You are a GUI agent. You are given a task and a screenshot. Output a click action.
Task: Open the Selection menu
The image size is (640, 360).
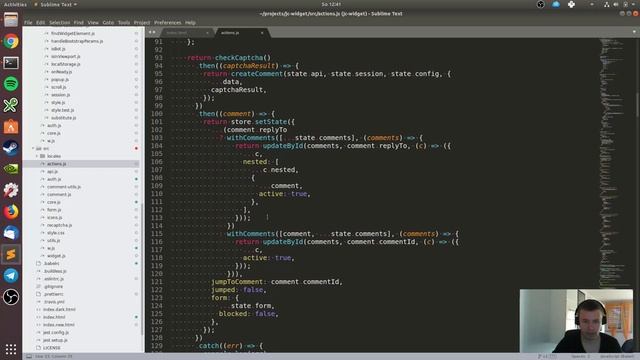pos(60,22)
